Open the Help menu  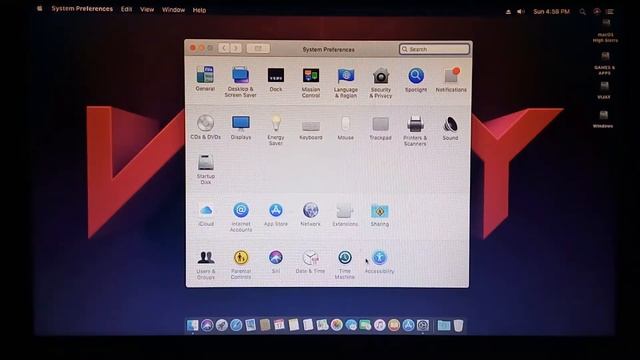tap(199, 10)
